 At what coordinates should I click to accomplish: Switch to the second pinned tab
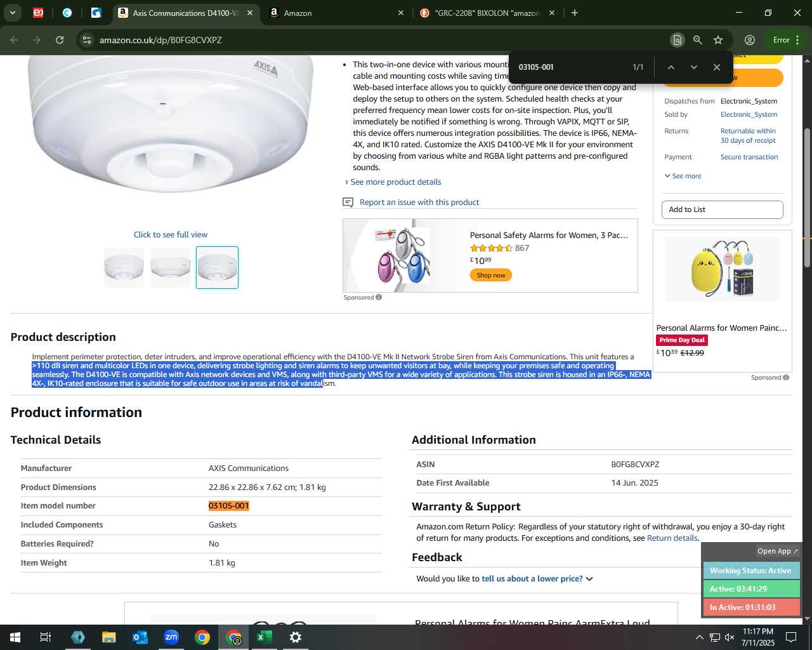[x=67, y=13]
